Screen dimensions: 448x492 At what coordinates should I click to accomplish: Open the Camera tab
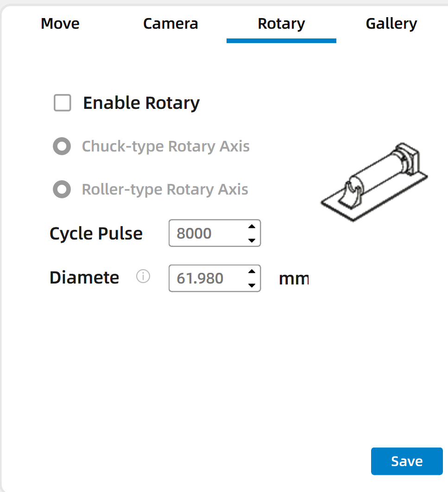(170, 24)
